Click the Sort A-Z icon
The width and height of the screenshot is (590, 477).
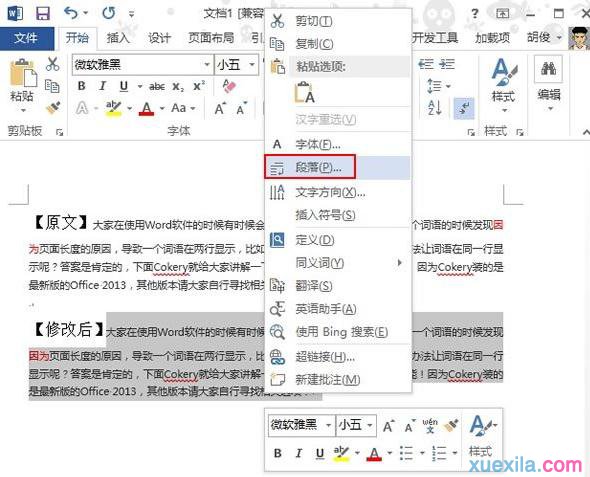435,108
